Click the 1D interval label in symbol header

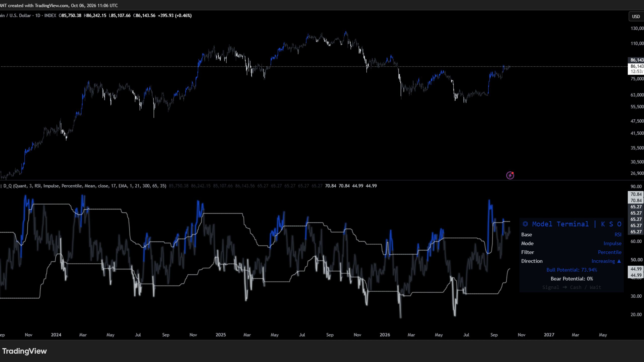[38, 16]
